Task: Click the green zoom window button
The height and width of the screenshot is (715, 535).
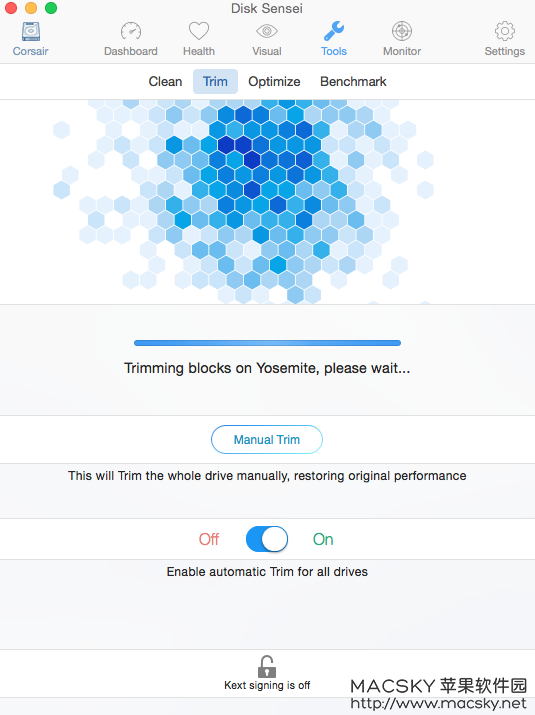Action: point(51,8)
